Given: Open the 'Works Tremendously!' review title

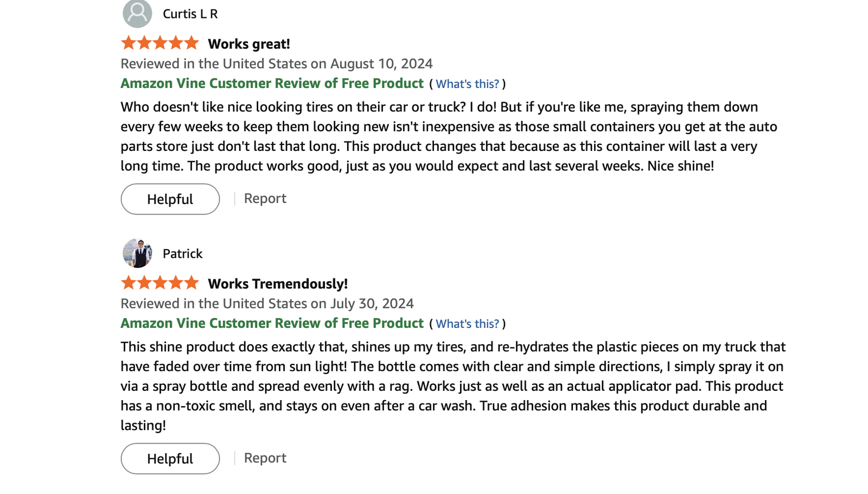Looking at the screenshot, I should (278, 283).
